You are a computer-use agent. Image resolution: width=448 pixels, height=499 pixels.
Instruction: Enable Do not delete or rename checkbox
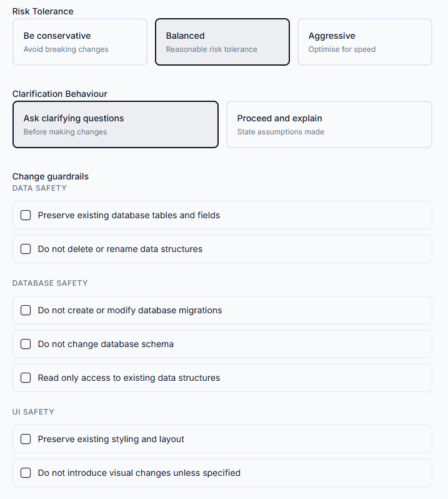[x=26, y=249]
